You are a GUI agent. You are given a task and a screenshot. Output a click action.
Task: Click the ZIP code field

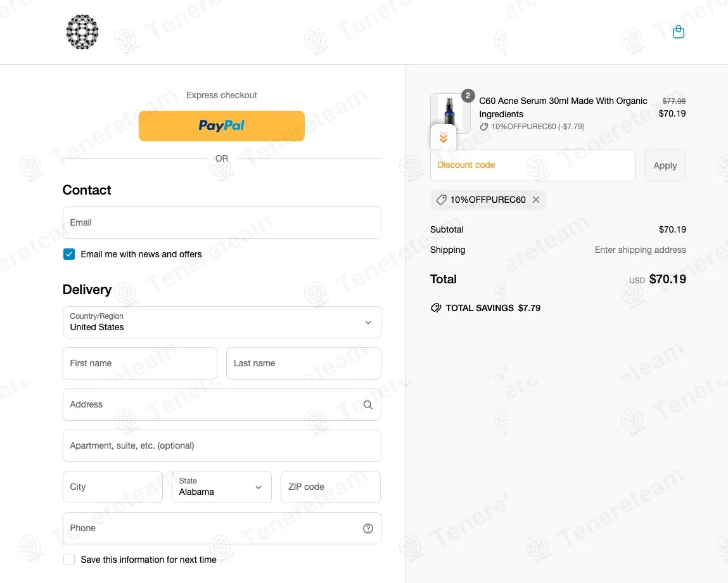tap(331, 487)
